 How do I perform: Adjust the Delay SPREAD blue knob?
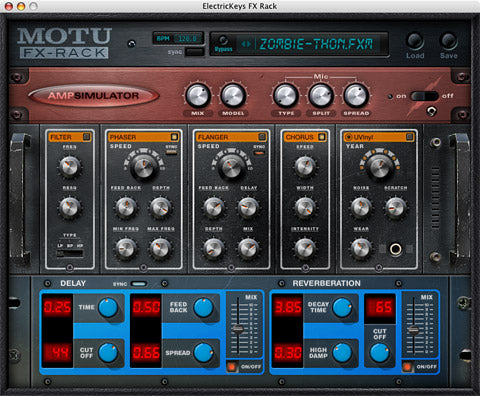203,353
